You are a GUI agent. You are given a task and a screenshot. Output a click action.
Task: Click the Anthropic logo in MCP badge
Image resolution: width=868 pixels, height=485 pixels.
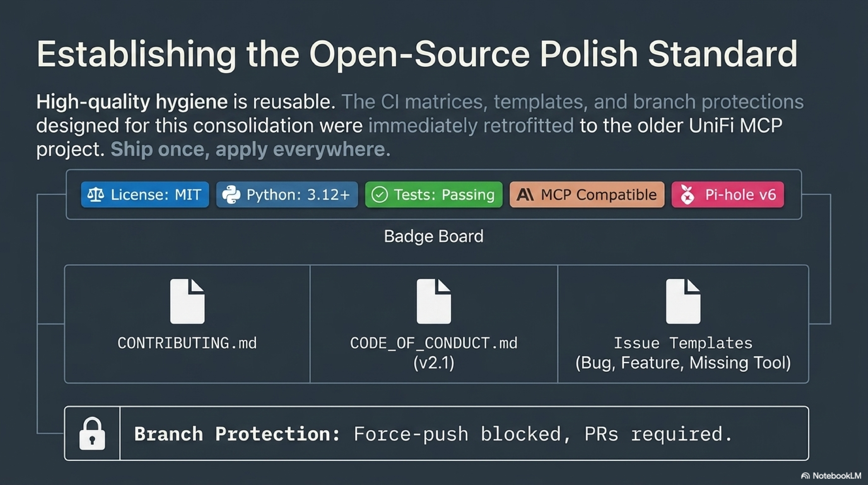525,195
